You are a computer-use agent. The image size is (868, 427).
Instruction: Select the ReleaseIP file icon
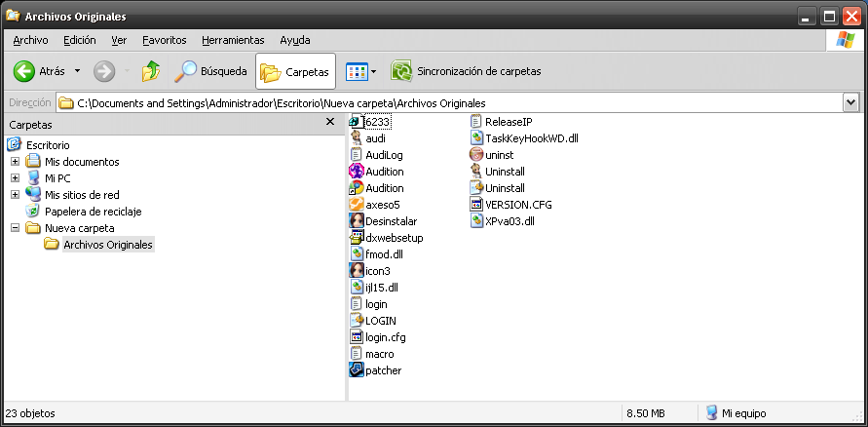(476, 121)
